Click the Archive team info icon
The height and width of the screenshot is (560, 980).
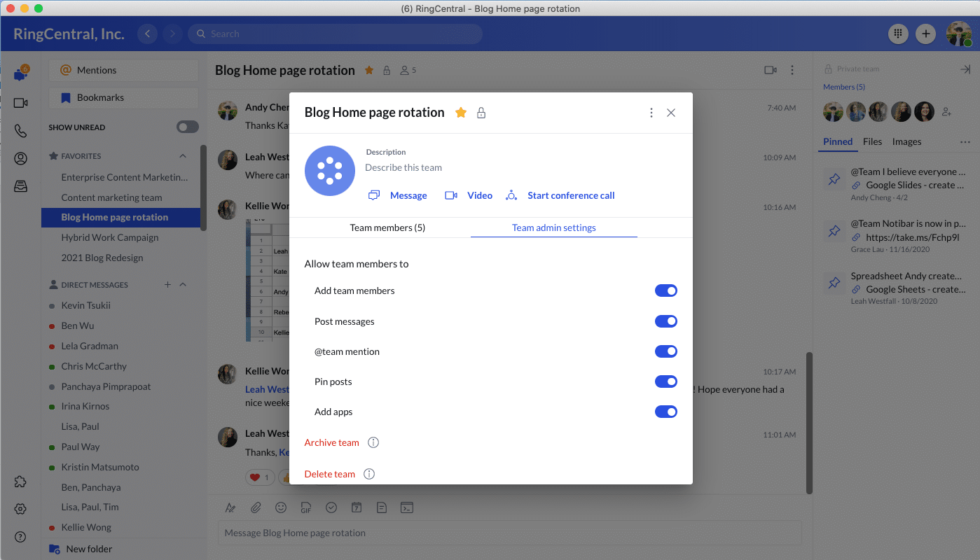pos(373,442)
